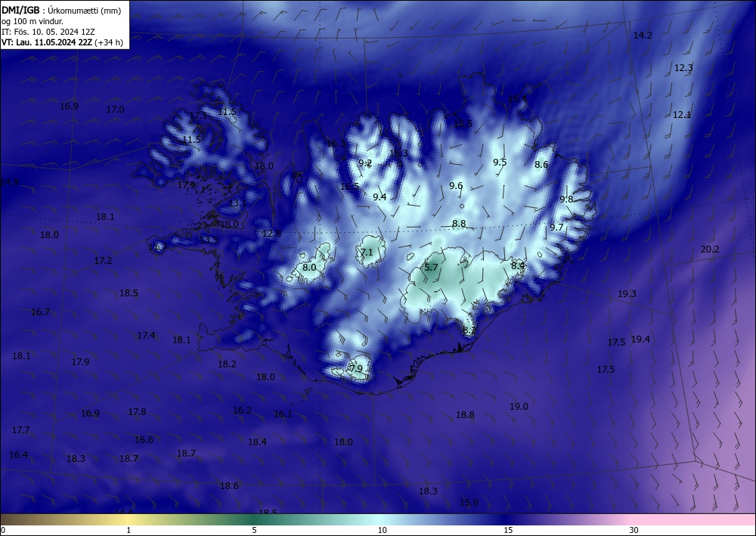This screenshot has width=756, height=536.
Task: Click the 'IT: Fös. 10. 05. 2024 12Z' line
Action: tap(48, 32)
